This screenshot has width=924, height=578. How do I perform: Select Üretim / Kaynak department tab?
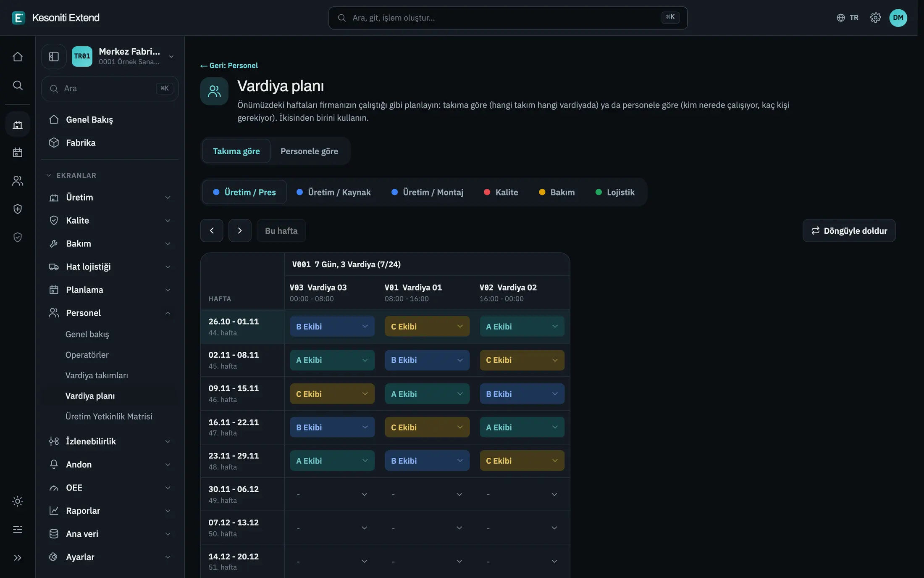coord(333,192)
